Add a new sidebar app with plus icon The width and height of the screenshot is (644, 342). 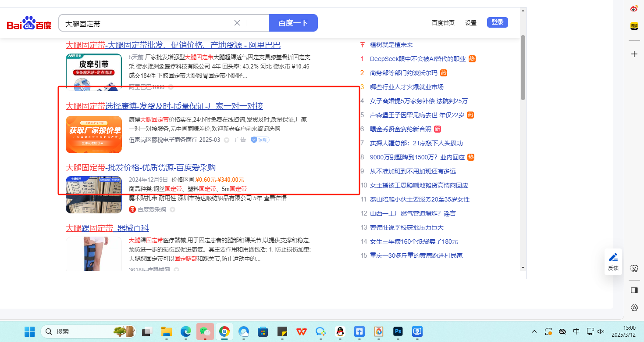tap(634, 54)
